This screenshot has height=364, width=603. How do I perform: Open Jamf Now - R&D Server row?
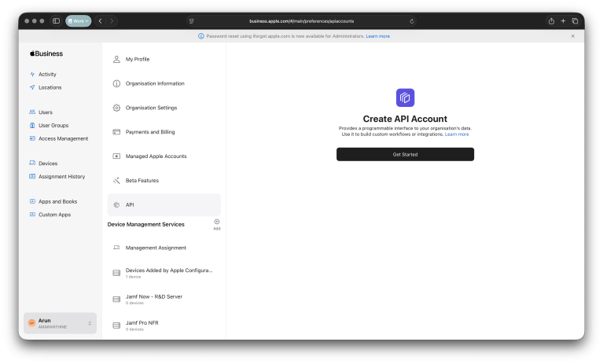164,299
